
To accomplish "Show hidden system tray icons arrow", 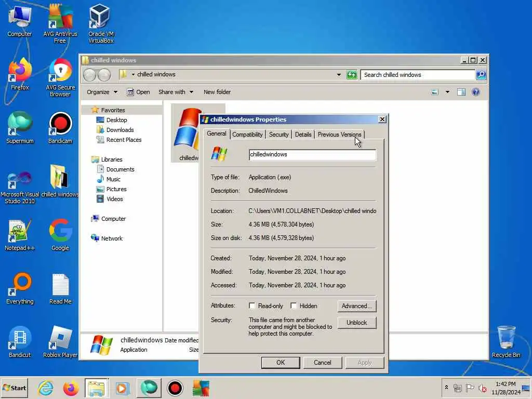I will [446, 387].
